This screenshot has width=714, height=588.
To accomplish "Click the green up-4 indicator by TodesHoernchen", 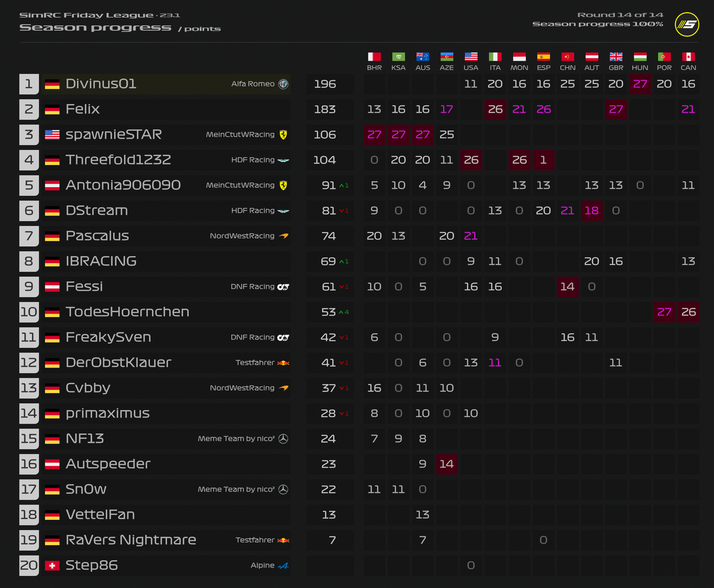I will [344, 312].
